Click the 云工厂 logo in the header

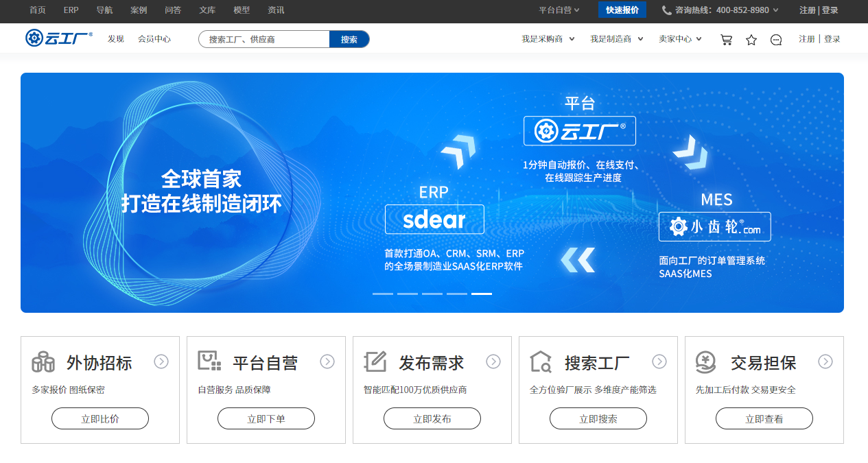coord(59,38)
